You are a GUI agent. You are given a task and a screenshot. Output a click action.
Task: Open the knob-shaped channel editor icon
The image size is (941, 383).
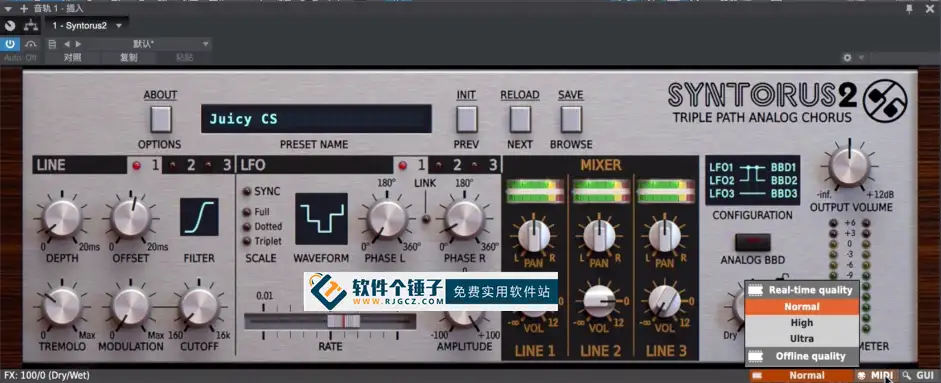tap(10, 26)
